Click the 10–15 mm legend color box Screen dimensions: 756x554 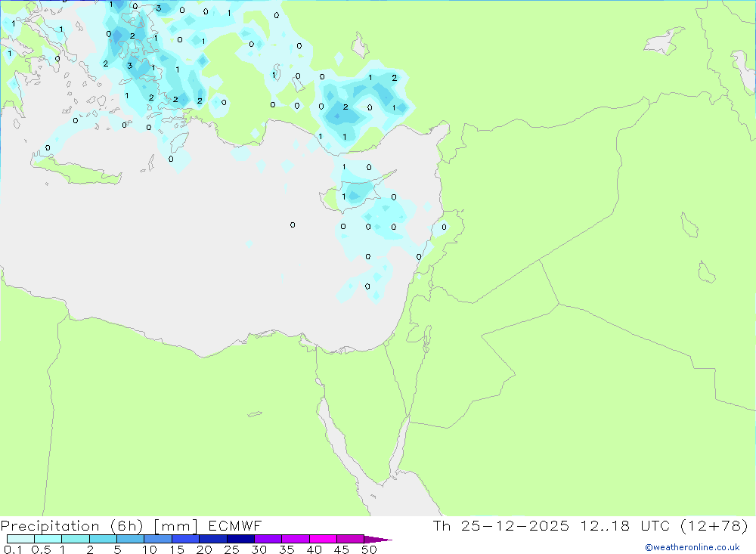158,539
